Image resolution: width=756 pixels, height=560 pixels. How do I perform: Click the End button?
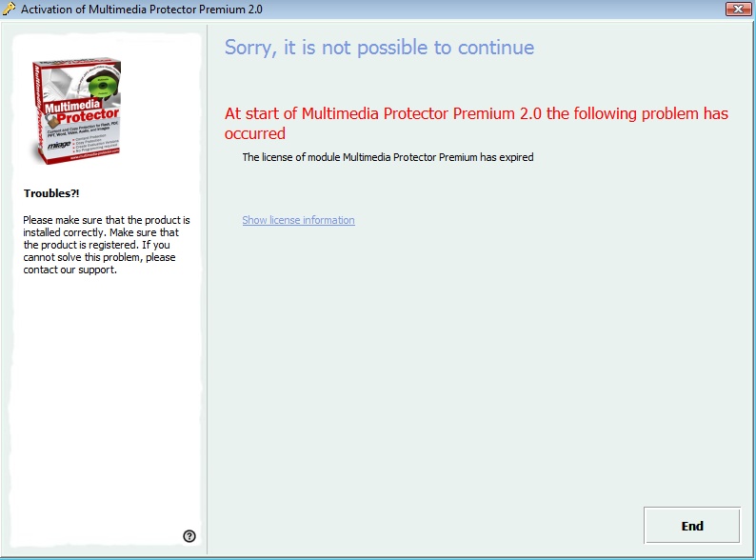(692, 526)
